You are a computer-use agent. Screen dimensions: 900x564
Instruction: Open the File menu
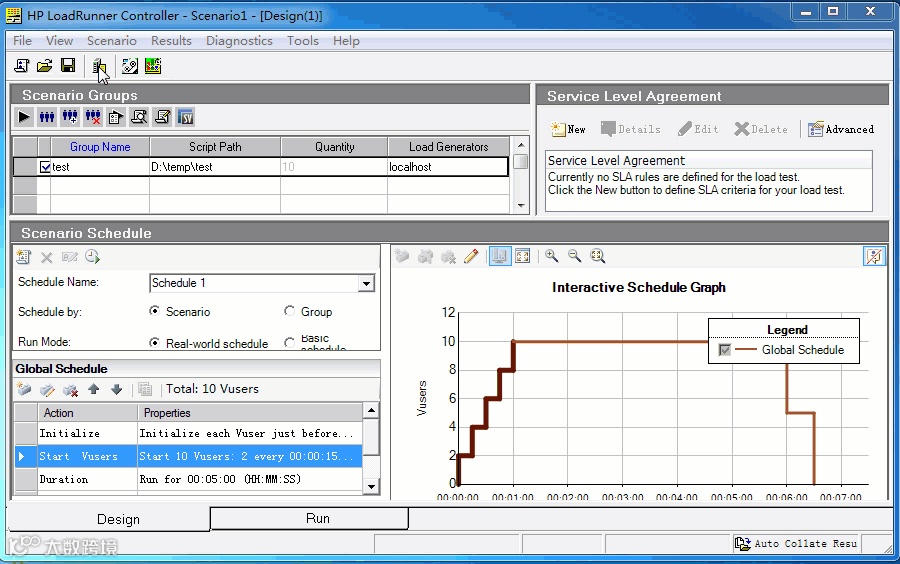pyautogui.click(x=22, y=41)
